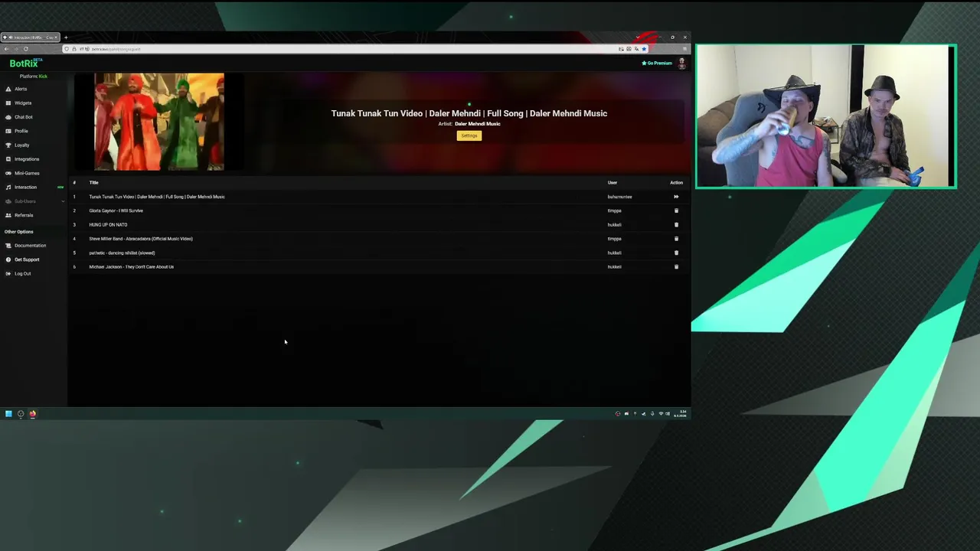Click user 'bahamuntee' in first row
The image size is (980, 551).
coord(619,197)
